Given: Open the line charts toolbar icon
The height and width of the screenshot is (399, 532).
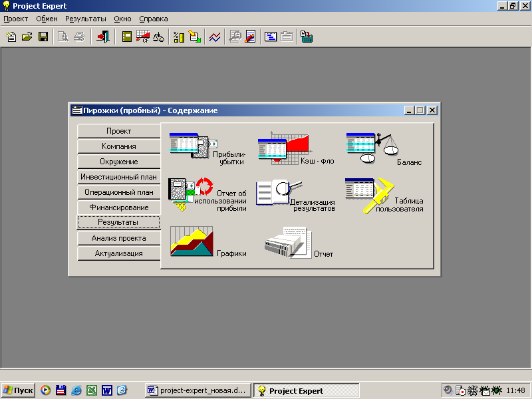Looking at the screenshot, I should pos(215,37).
